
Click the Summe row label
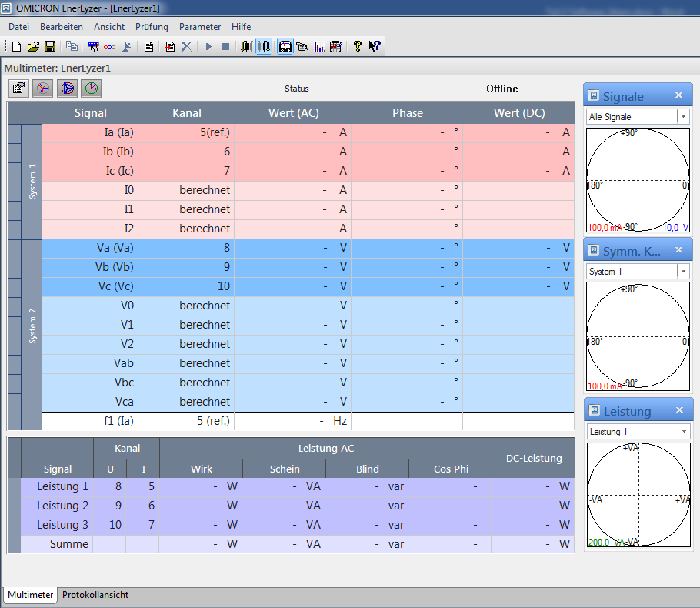point(57,543)
